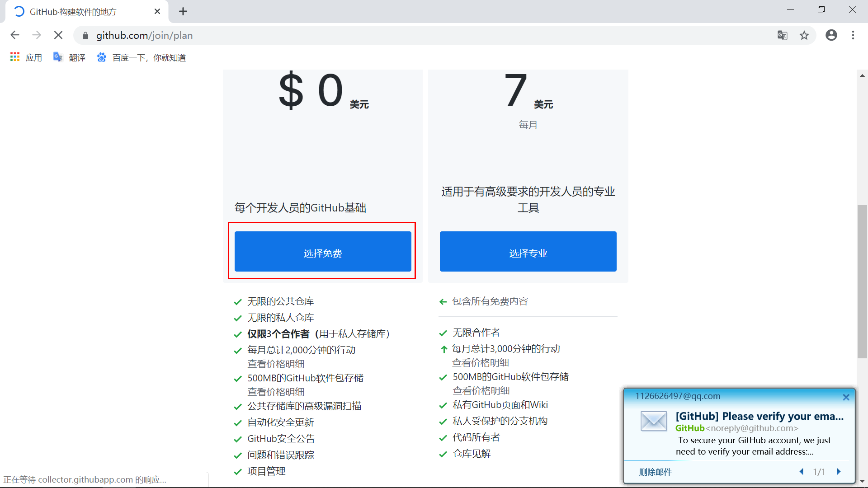
Task: Click the Google Translate page icon
Action: pyautogui.click(x=782, y=35)
